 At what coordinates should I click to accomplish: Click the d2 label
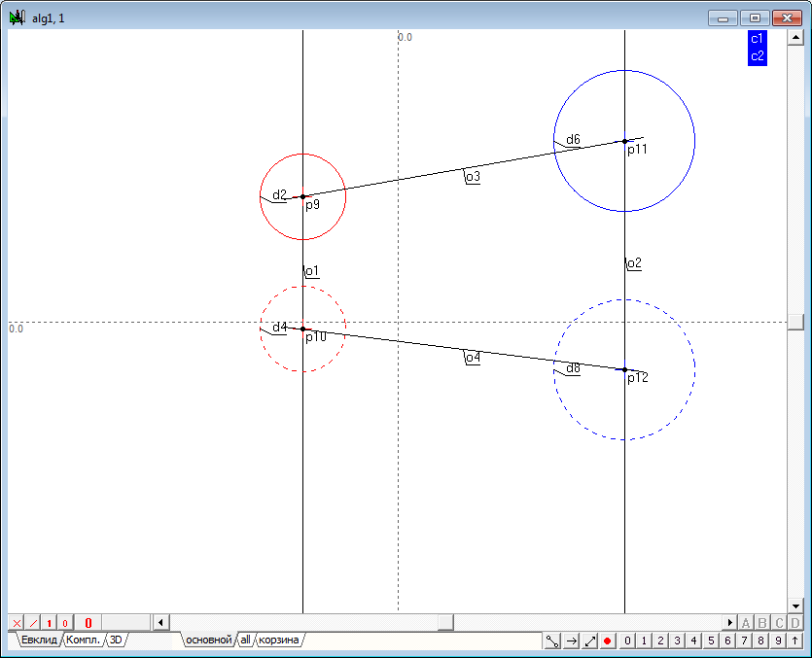click(x=280, y=194)
